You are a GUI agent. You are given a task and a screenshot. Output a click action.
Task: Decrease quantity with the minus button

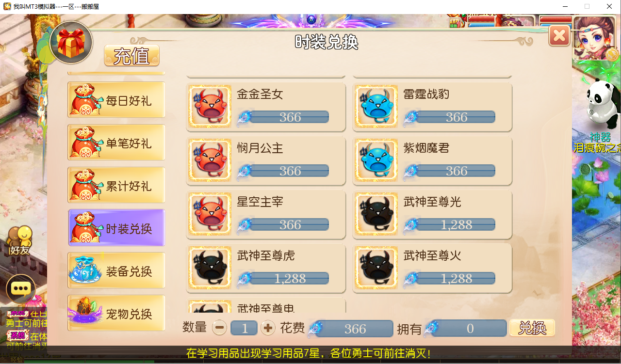(x=219, y=328)
